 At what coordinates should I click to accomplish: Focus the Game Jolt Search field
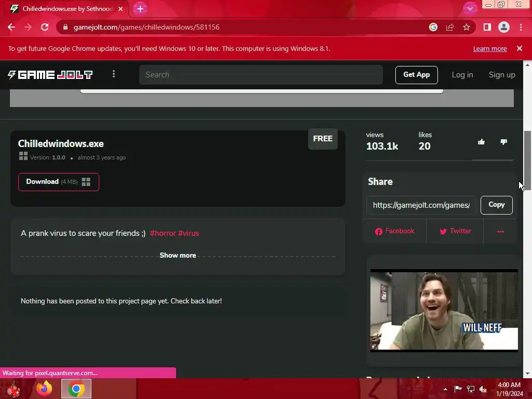(x=261, y=75)
